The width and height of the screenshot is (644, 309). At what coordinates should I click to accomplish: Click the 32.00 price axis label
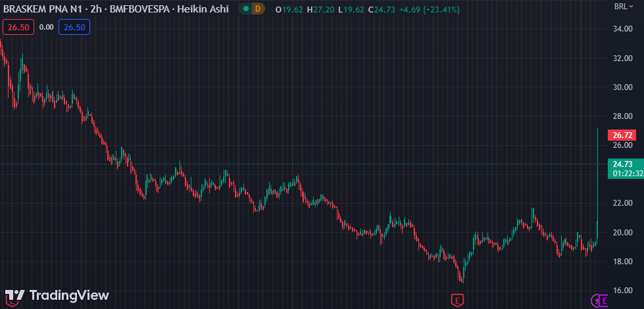point(622,59)
